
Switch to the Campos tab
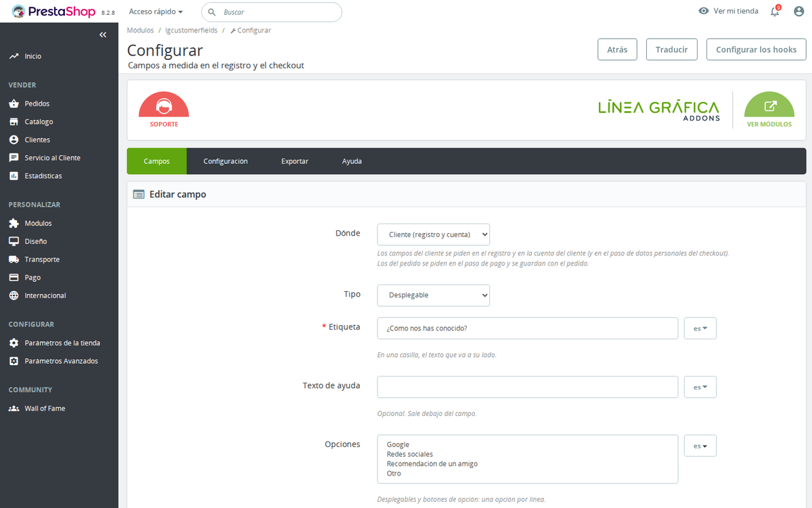[x=157, y=161]
